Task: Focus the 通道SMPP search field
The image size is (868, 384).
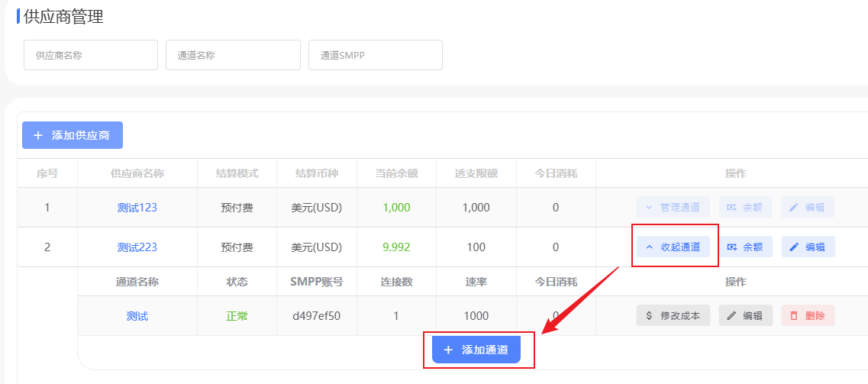Action: [375, 55]
